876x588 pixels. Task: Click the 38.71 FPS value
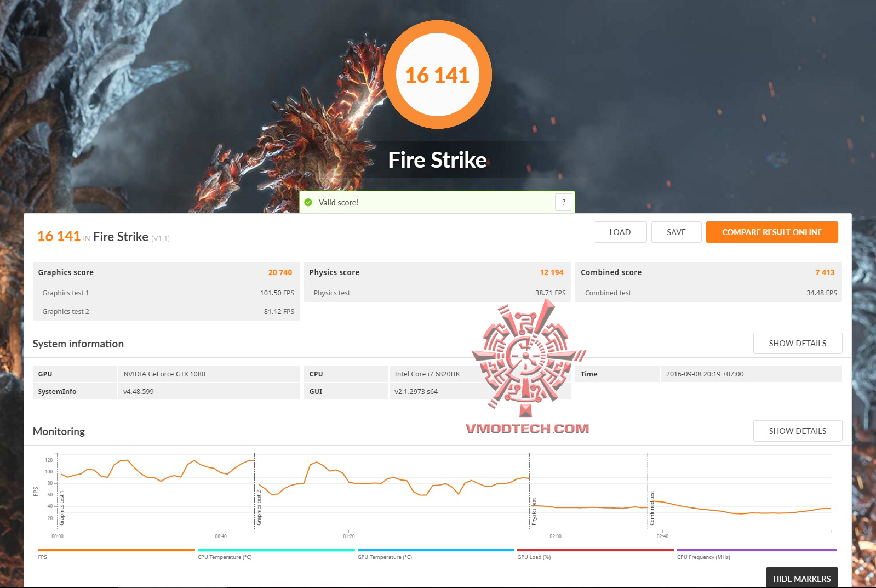(x=550, y=293)
